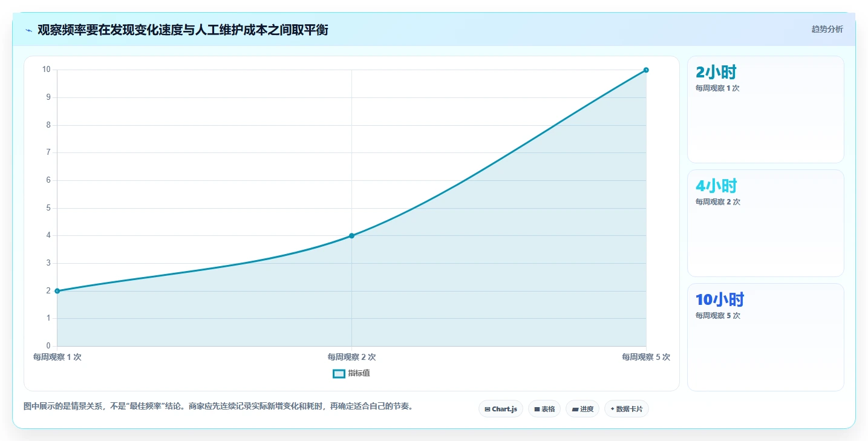The width and height of the screenshot is (868, 441).
Task: Click the data point at value 10
Action: pos(646,70)
